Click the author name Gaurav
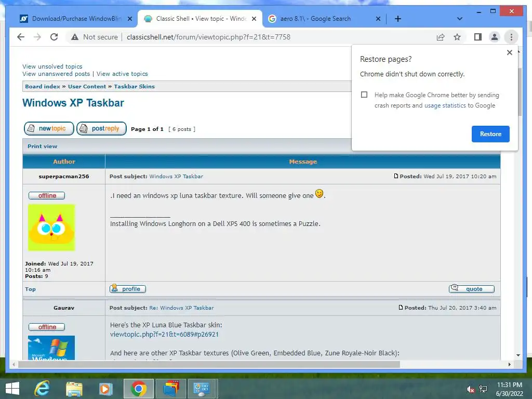 (64, 308)
